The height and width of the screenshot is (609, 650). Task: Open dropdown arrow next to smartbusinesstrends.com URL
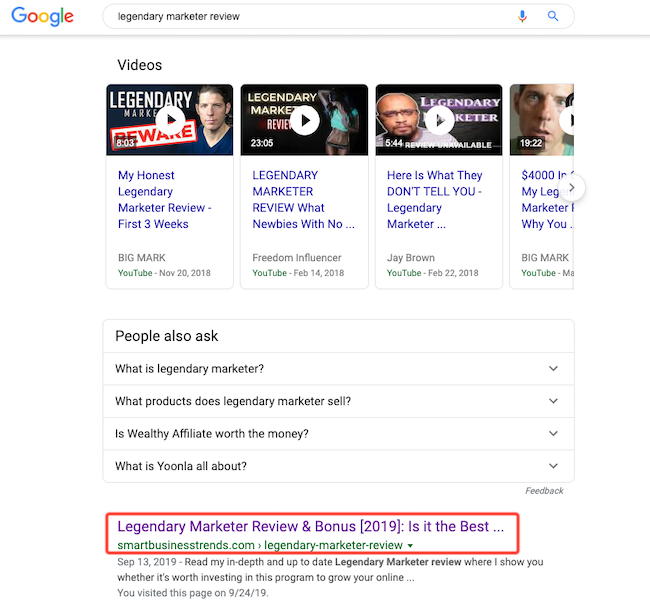point(410,546)
